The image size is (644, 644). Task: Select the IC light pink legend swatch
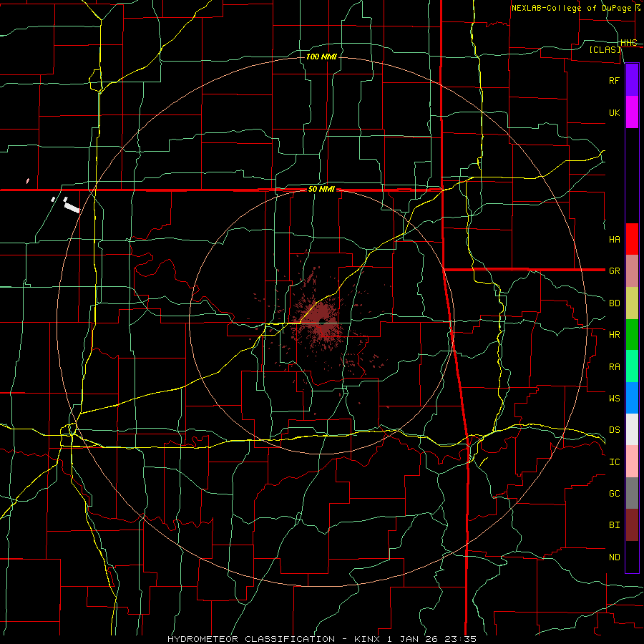tap(632, 462)
